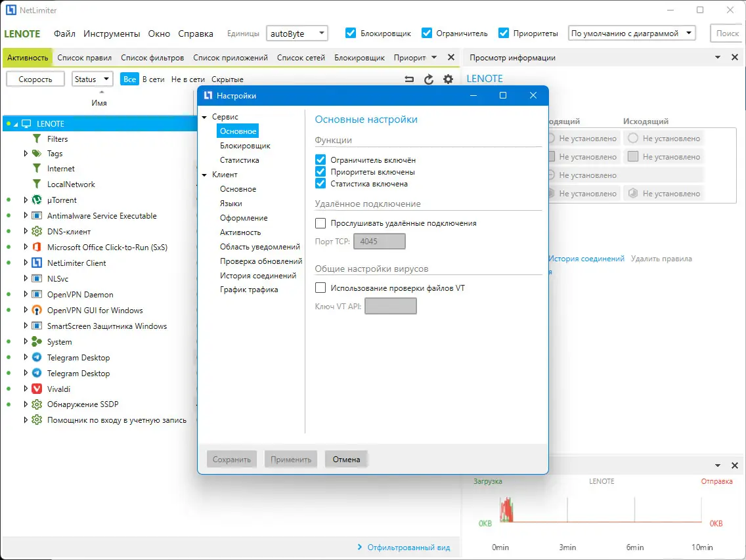Collapse the Клиент settings section
The image size is (746, 560).
(205, 175)
